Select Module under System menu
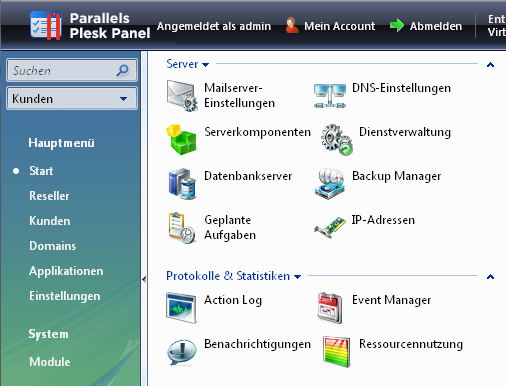 [50, 362]
